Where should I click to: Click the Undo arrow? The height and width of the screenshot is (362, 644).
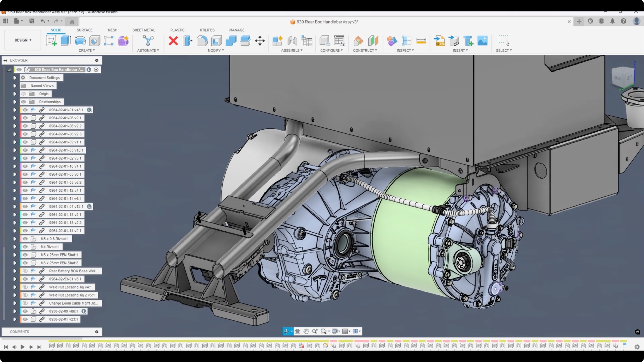[x=43, y=21]
